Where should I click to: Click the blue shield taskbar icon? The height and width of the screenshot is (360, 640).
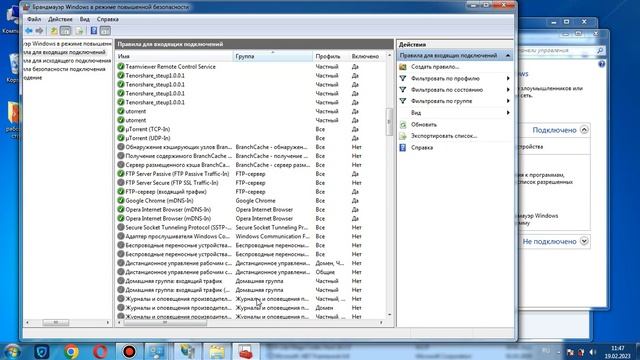point(42,351)
